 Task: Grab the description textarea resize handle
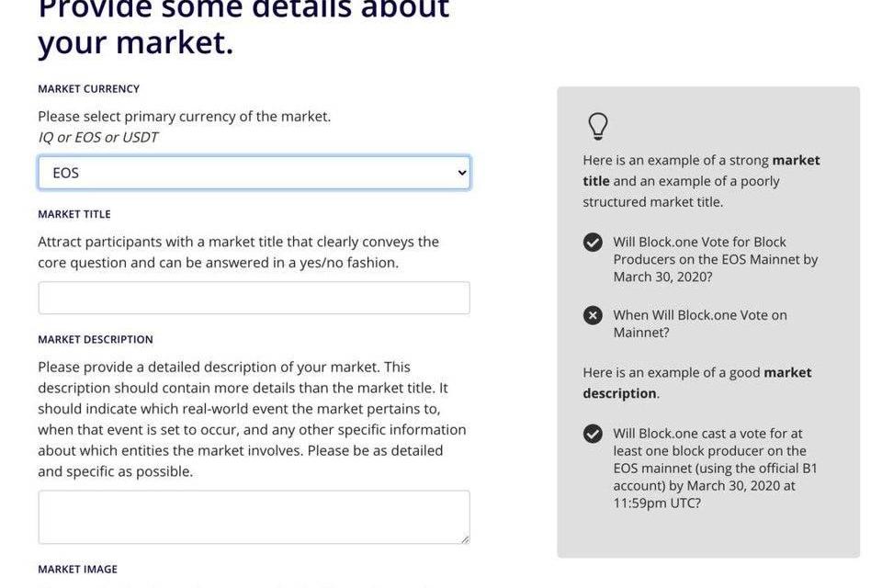(x=465, y=539)
